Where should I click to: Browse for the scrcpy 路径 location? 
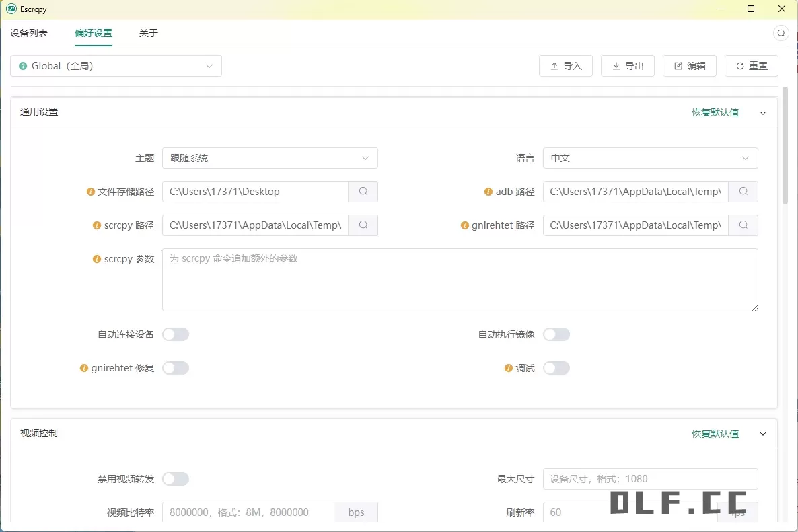(x=363, y=225)
